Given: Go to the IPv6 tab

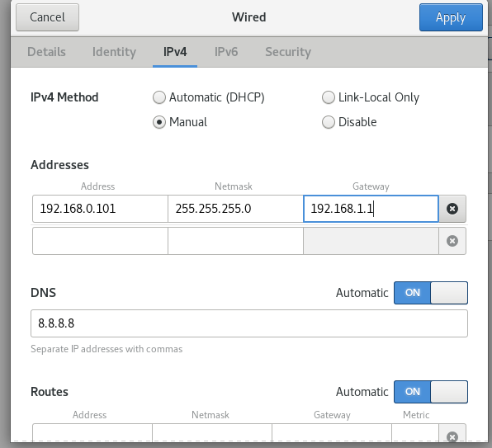Looking at the screenshot, I should (x=226, y=52).
